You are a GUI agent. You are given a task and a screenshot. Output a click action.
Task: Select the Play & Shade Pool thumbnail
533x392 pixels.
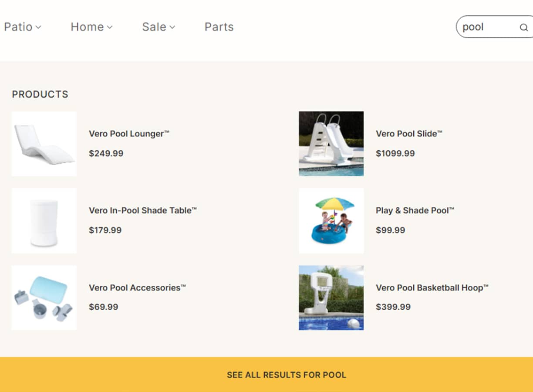(331, 221)
